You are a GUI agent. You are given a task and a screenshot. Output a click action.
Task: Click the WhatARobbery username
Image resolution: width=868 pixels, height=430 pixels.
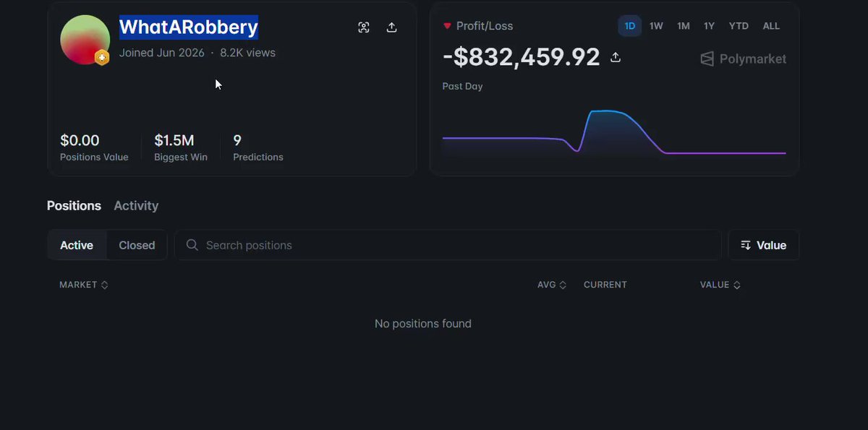(x=189, y=27)
